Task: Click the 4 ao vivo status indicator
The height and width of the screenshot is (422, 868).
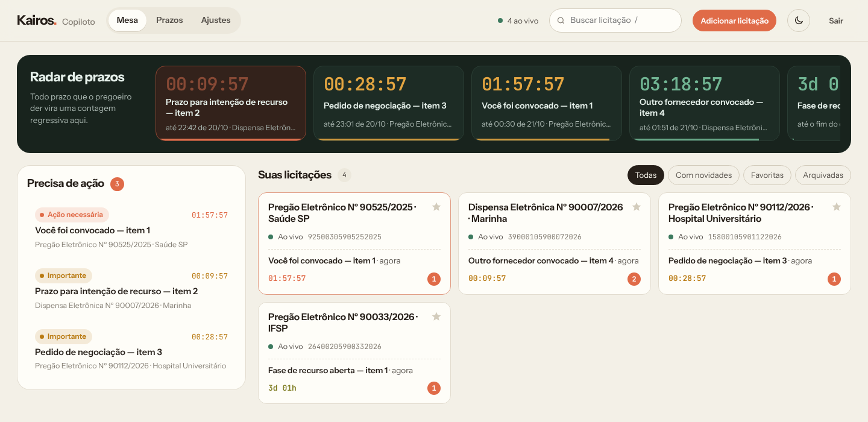Action: coord(518,20)
